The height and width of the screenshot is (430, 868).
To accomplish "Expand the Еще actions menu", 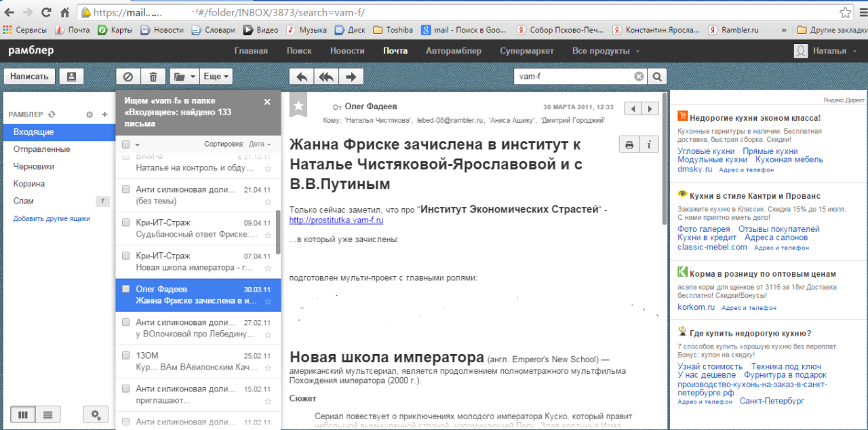I will click(216, 77).
